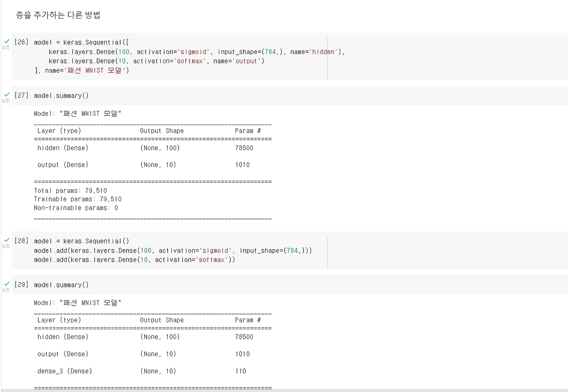The width and height of the screenshot is (568, 392).
Task: Focus the model.summary() code in cell 27
Action: pyautogui.click(x=61, y=96)
